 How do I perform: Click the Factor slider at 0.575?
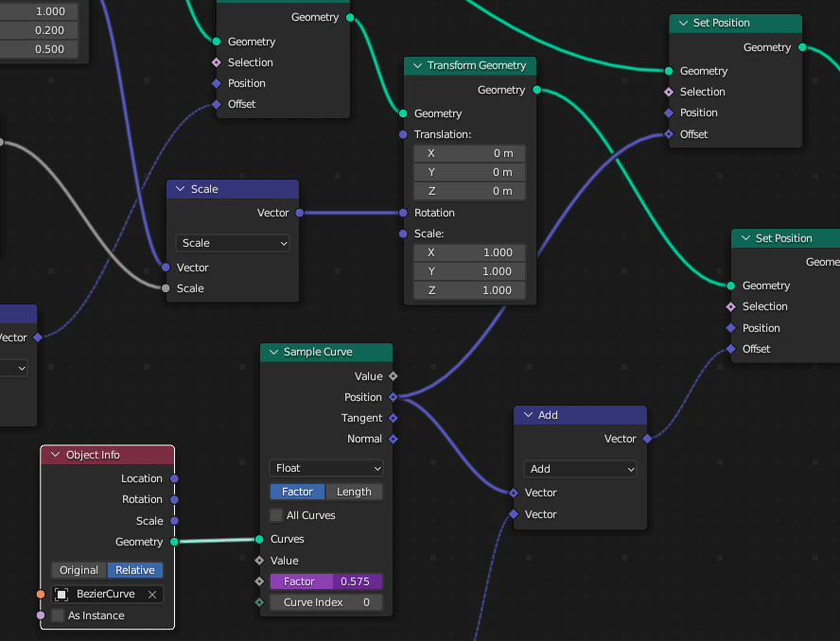(x=326, y=581)
